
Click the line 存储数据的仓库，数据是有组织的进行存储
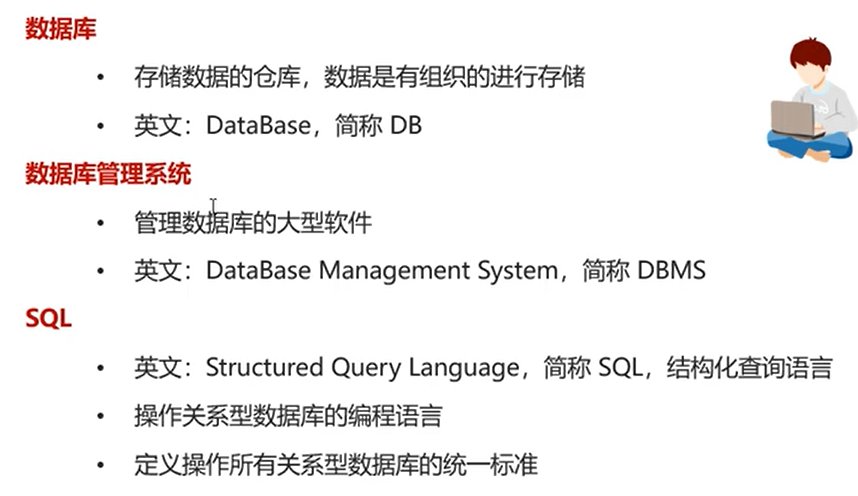[x=359, y=76]
